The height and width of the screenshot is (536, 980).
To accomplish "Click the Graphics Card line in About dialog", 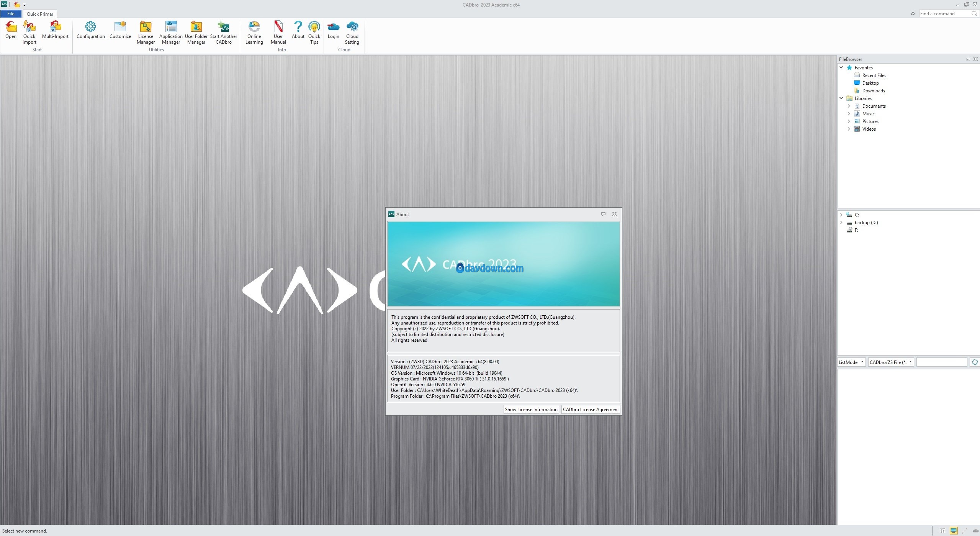I will (x=450, y=379).
